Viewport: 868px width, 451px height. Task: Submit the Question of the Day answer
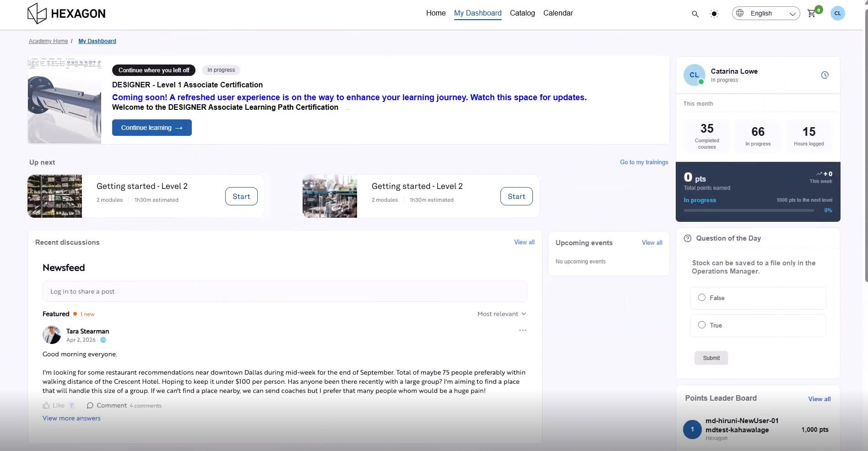711,358
